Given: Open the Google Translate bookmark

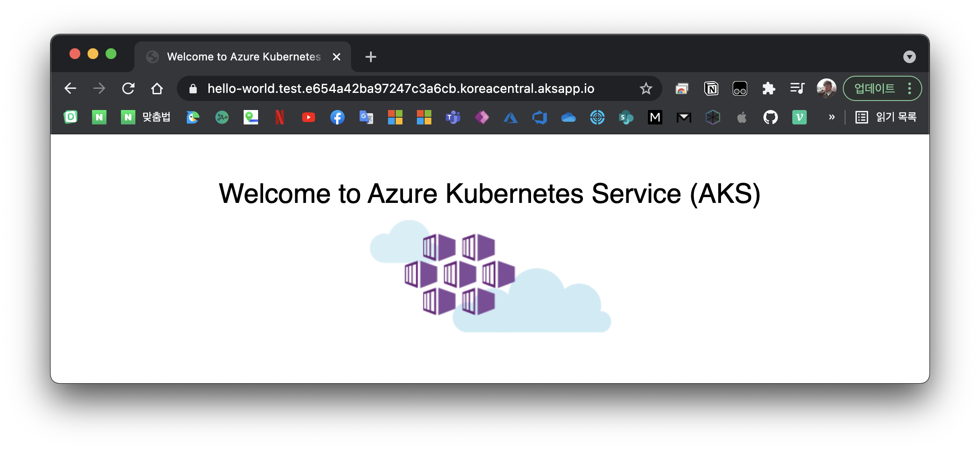Looking at the screenshot, I should point(366,117).
